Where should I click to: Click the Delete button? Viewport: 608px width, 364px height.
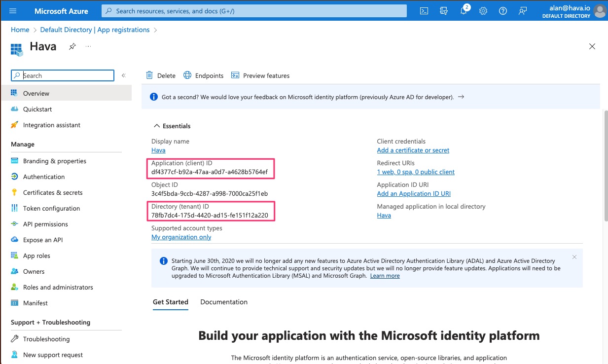(161, 75)
